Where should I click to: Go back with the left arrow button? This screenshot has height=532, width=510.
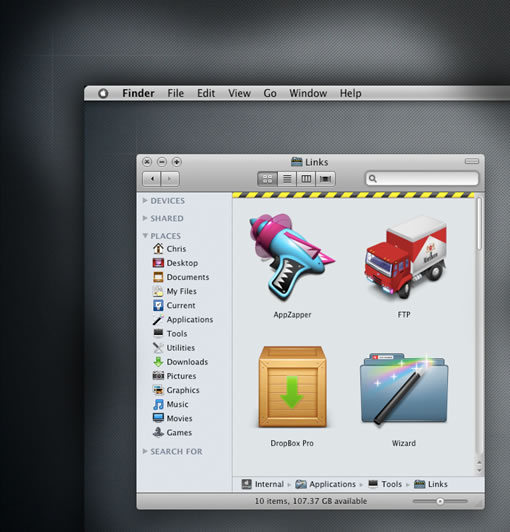152,179
